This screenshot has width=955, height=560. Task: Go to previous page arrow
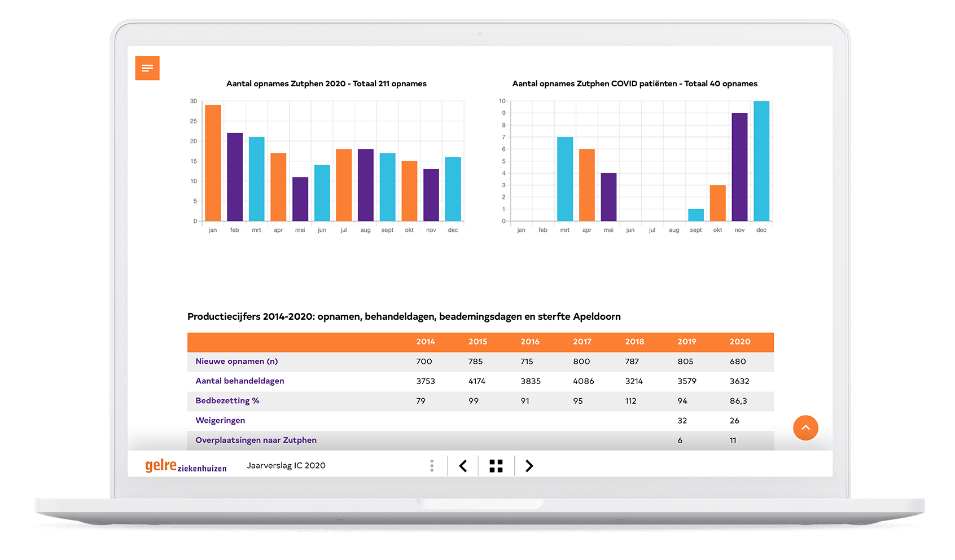click(463, 466)
